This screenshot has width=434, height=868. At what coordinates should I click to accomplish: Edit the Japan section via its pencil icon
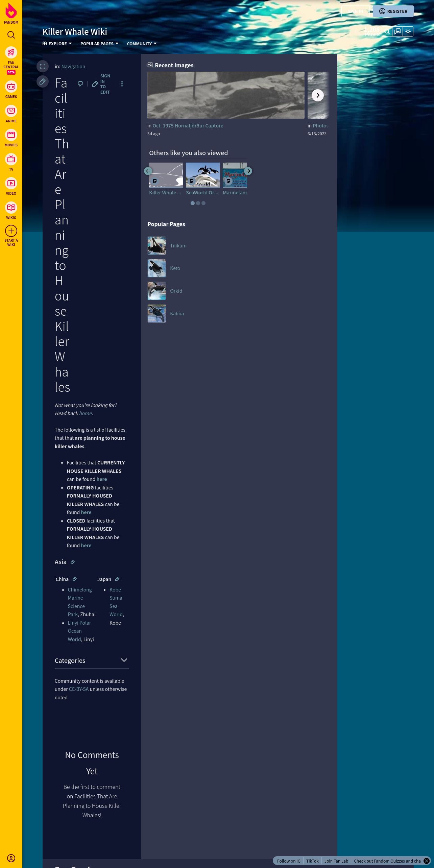tap(117, 579)
